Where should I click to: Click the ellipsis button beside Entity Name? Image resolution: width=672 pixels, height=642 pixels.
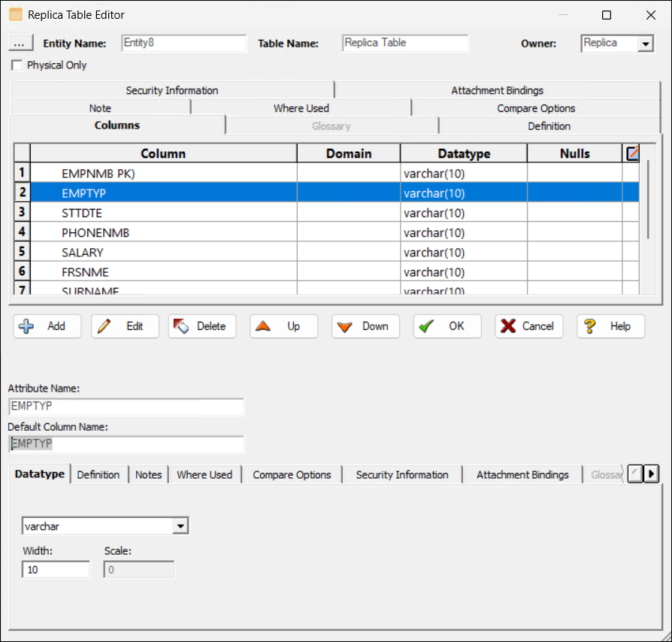pyautogui.click(x=20, y=44)
